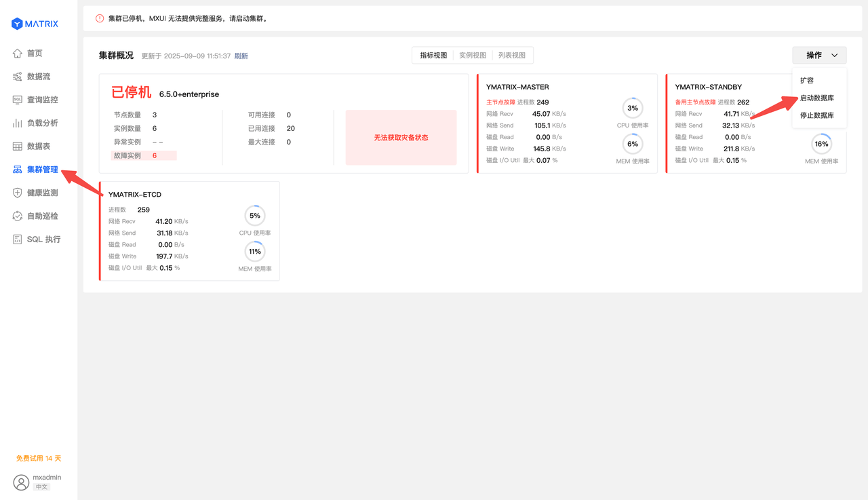Click the YMATRIX-ETCD card title
The image size is (868, 500).
click(135, 195)
